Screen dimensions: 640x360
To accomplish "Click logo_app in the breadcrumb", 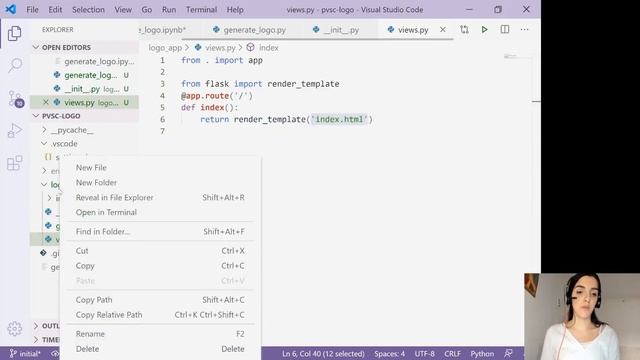I will coord(165,48).
